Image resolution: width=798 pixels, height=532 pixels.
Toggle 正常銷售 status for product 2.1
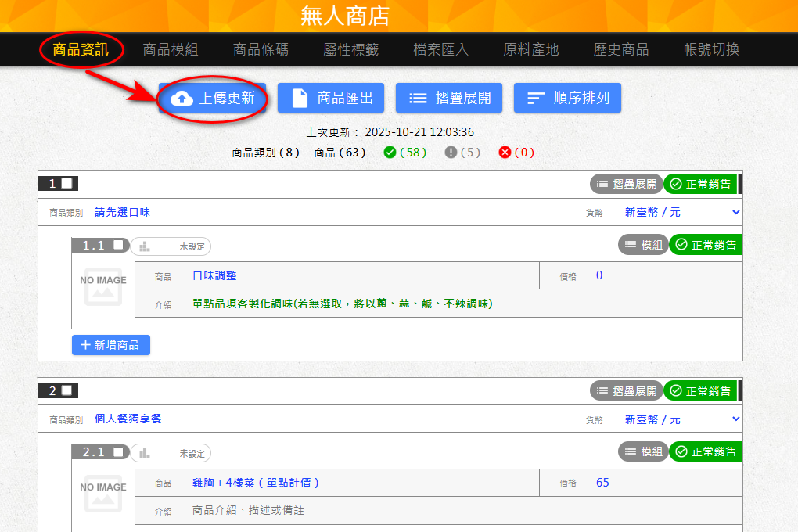pos(705,451)
